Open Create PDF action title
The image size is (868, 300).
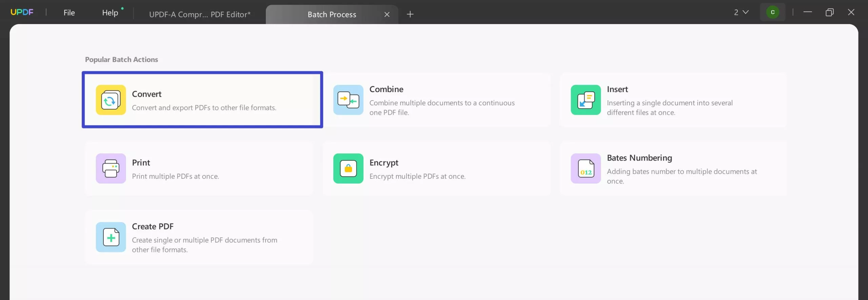coord(153,227)
